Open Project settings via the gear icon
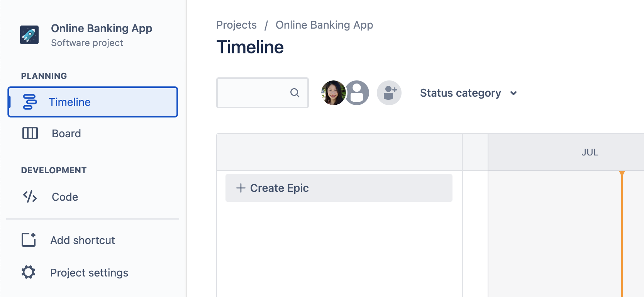This screenshot has height=297, width=644. click(x=28, y=272)
